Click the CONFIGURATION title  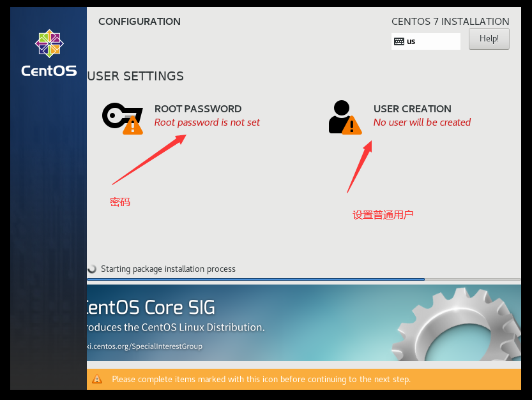pos(139,21)
